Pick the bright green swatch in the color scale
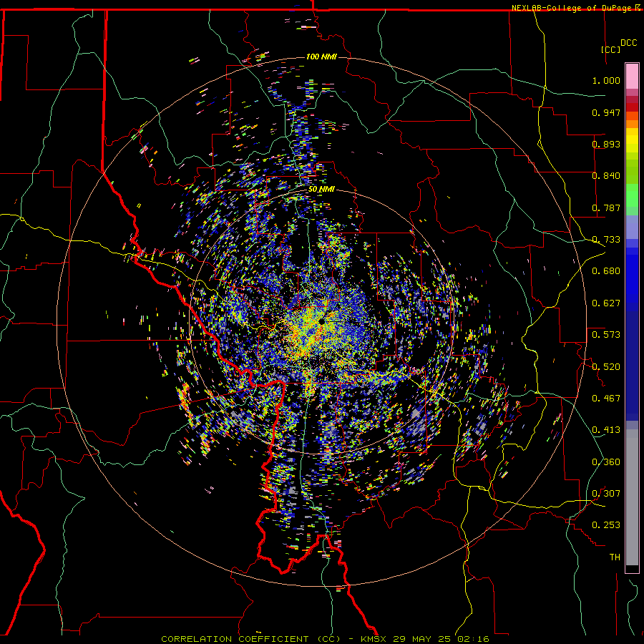 click(x=632, y=195)
